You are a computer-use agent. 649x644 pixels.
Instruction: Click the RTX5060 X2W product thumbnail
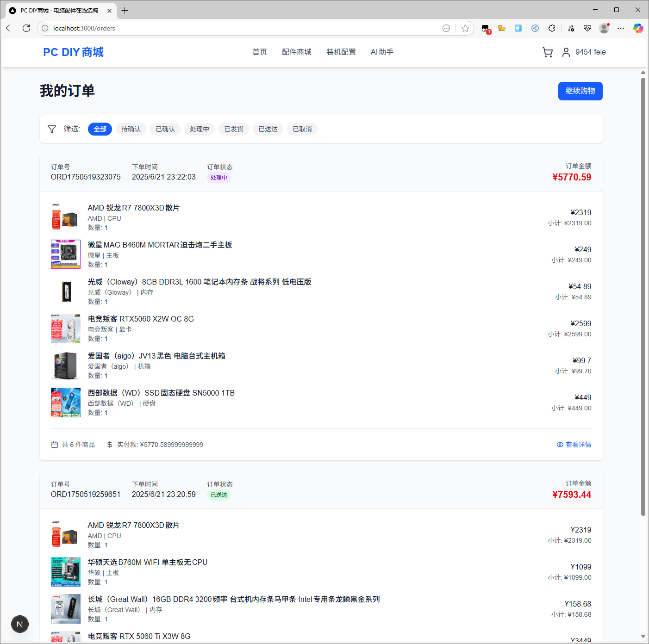tap(66, 328)
